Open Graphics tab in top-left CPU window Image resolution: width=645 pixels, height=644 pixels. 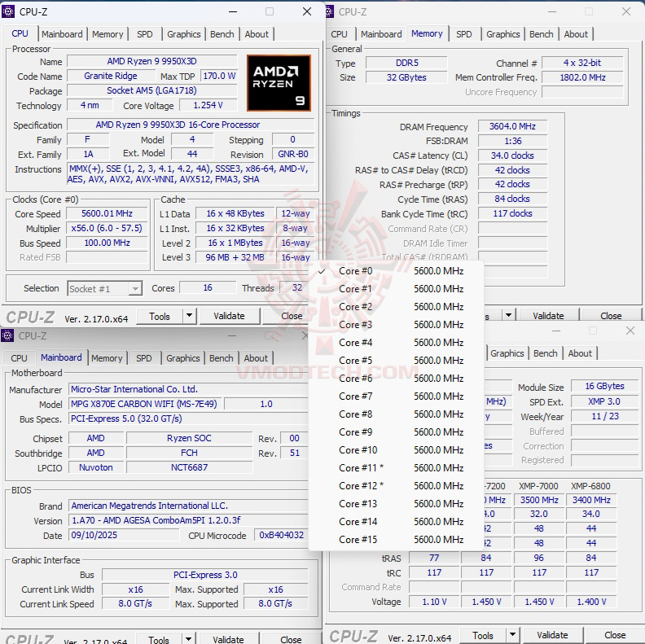(x=183, y=34)
